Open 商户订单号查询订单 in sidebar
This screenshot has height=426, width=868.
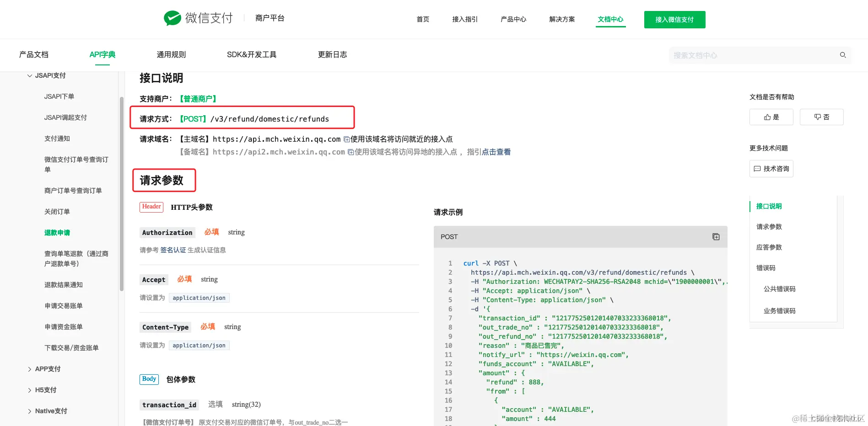73,191
